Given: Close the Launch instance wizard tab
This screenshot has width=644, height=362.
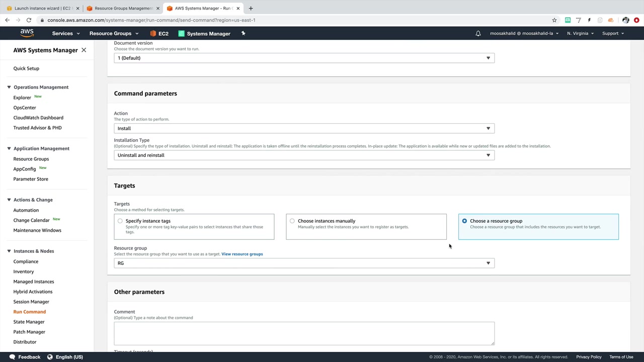Looking at the screenshot, I should click(77, 8).
